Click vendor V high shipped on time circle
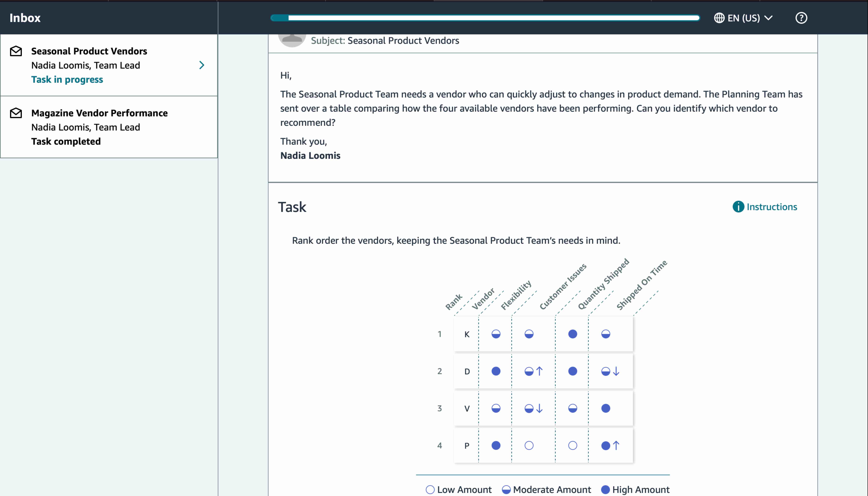This screenshot has width=868, height=496. click(605, 408)
